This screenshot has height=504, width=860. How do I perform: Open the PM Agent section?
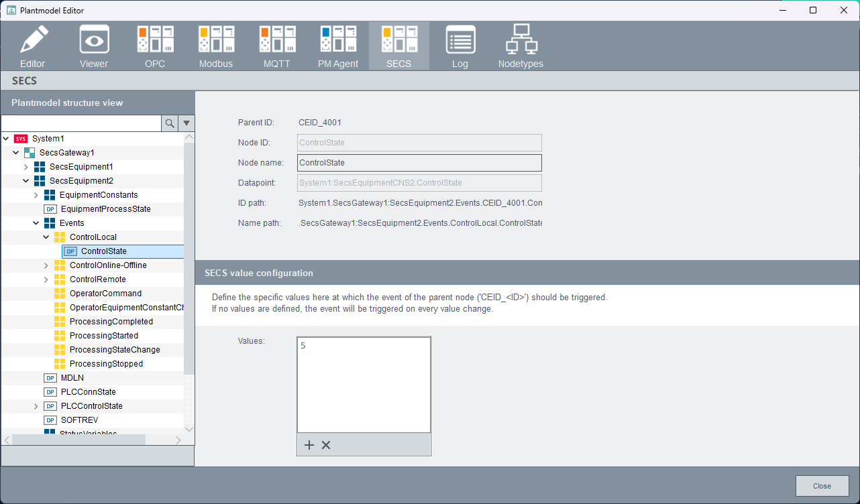[338, 46]
